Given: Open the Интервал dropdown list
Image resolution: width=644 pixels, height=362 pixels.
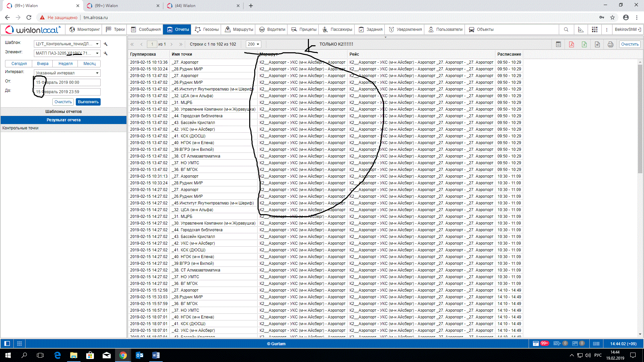Looking at the screenshot, I should (x=97, y=73).
